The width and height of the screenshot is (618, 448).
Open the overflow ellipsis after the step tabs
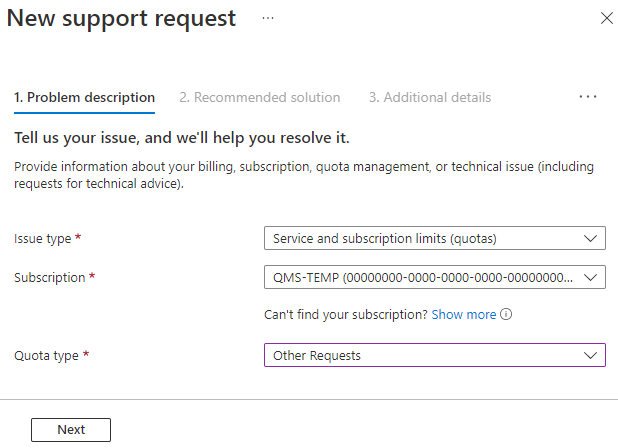coord(588,97)
